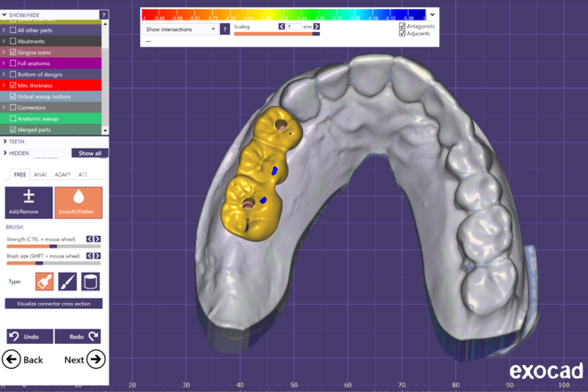Click the Show/Hide panel help icon
This screenshot has width=588, height=392.
click(x=104, y=16)
